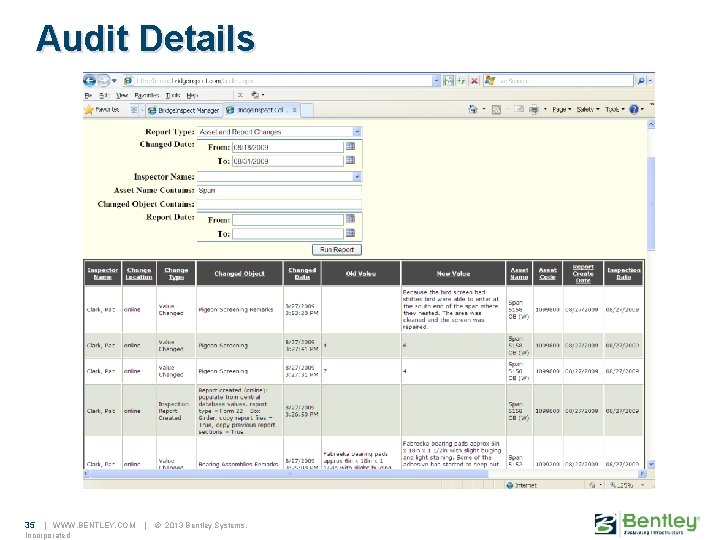Open the Tools dropdown in command bar
Viewport: 720px width, 540px height.
(614, 109)
